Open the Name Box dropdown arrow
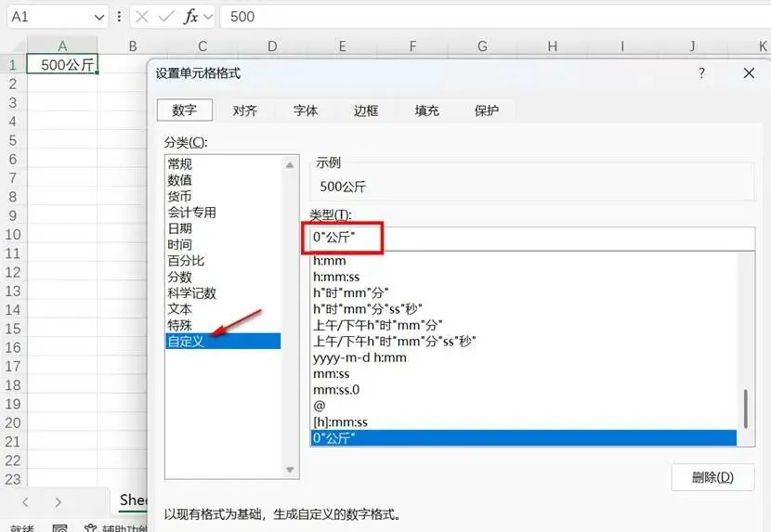This screenshot has height=532, width=771. [99, 18]
